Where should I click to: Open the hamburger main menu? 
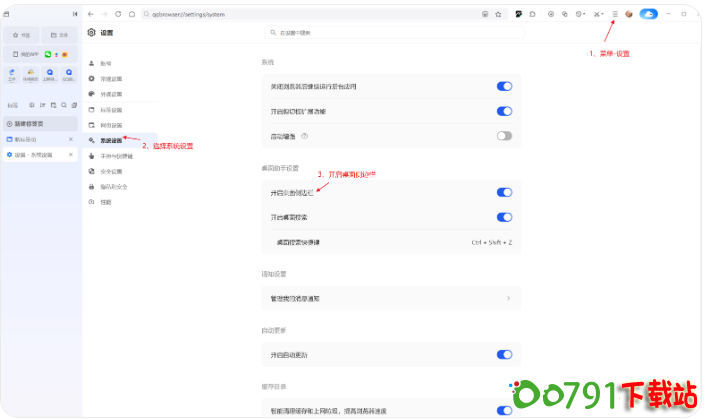click(x=615, y=14)
